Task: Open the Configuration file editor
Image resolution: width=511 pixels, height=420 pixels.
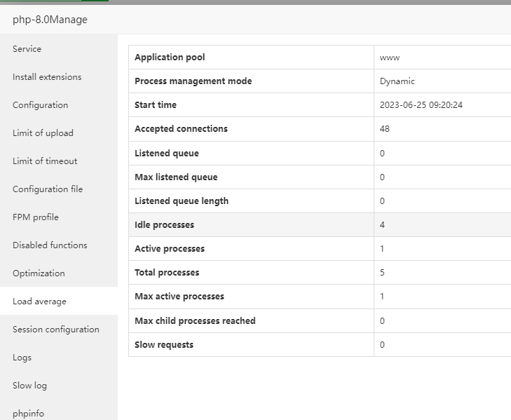Action: [x=48, y=189]
